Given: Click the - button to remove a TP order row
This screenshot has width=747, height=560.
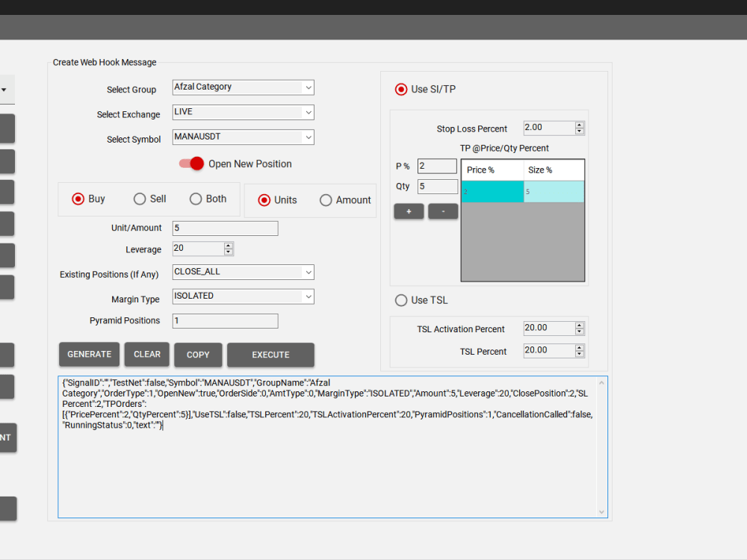Looking at the screenshot, I should [x=442, y=211].
